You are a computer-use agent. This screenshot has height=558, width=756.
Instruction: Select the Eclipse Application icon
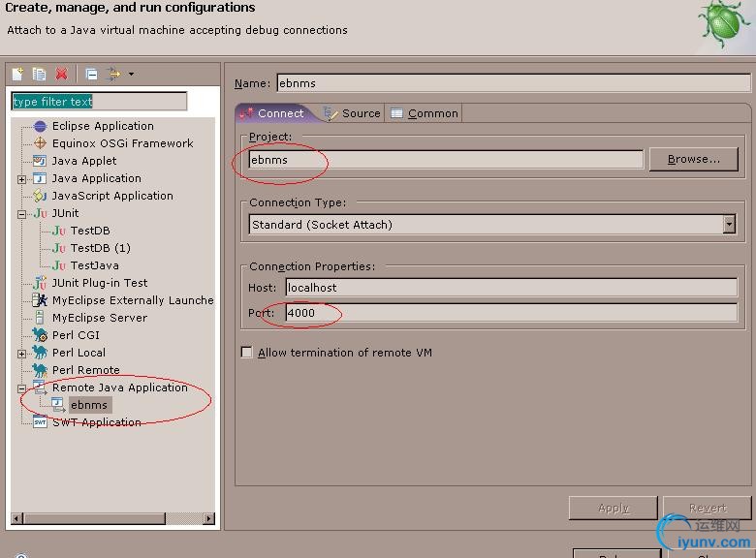(40, 126)
